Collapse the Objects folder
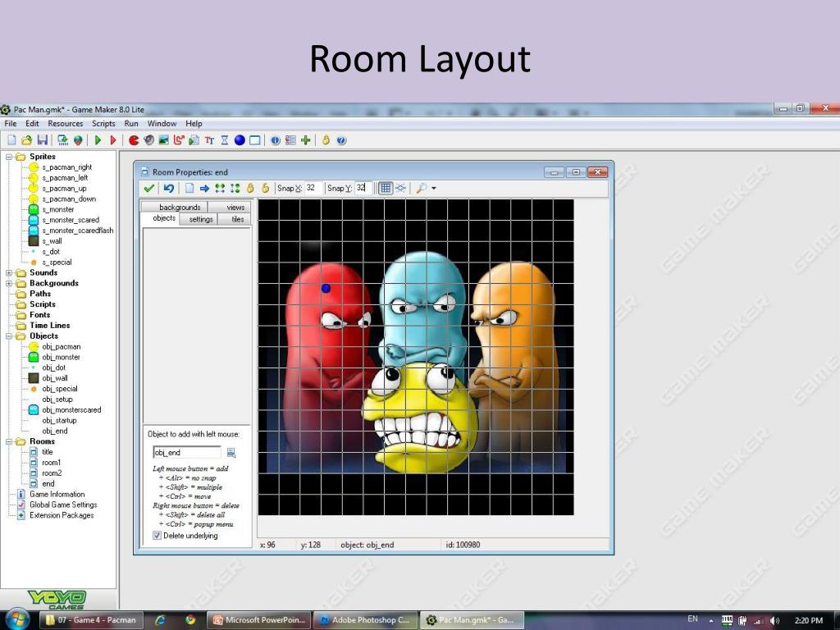 [x=9, y=336]
